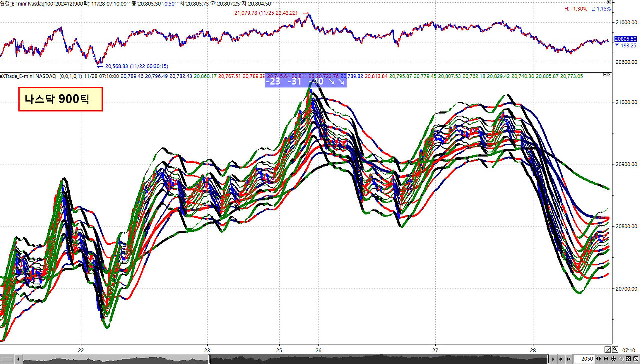Click the date axis label 26
The width and height of the screenshot is (640, 364).
pyautogui.click(x=318, y=350)
